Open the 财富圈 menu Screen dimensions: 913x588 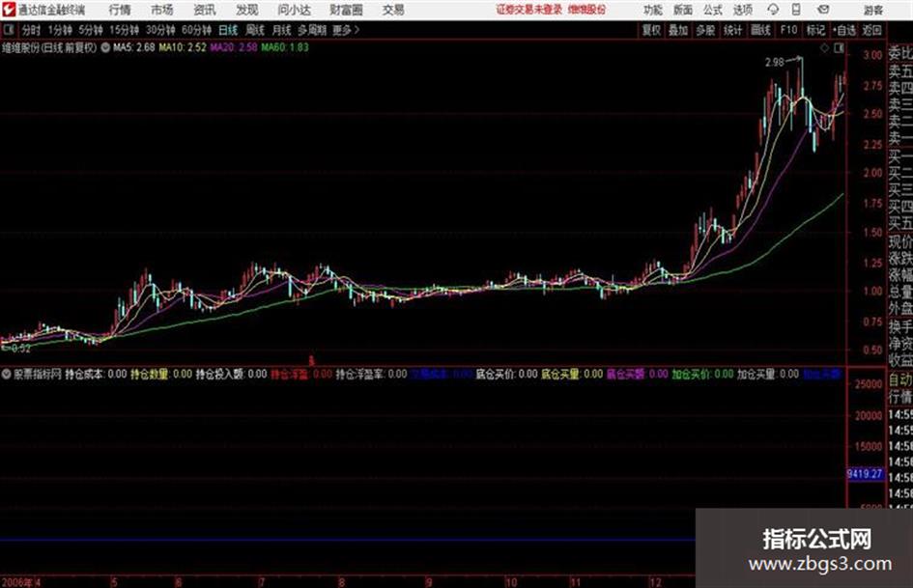point(346,10)
